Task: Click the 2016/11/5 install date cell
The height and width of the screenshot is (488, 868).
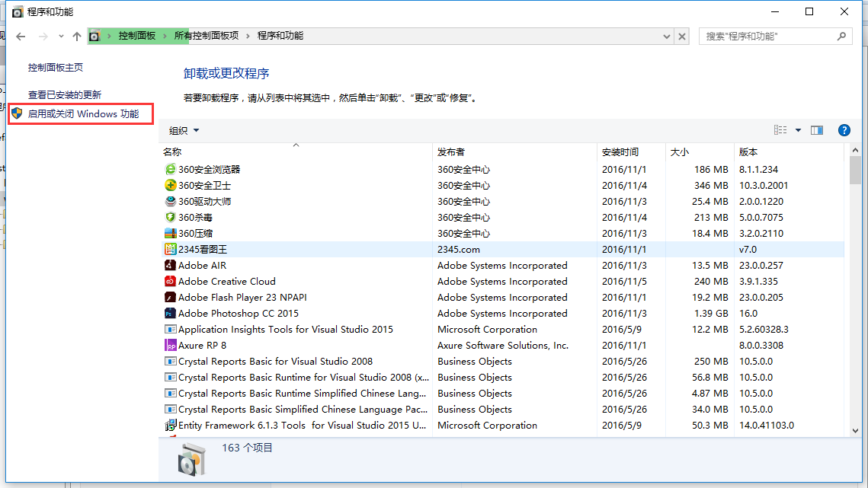Action: [x=624, y=282]
